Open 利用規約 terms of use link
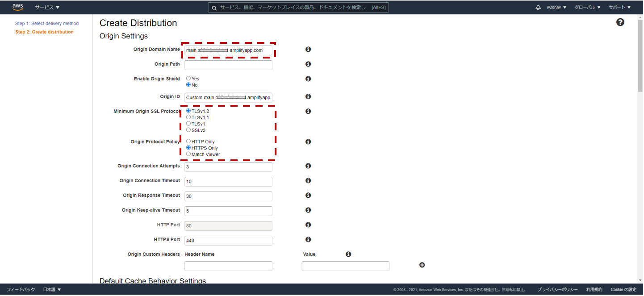This screenshot has height=296, width=644. click(x=594, y=290)
